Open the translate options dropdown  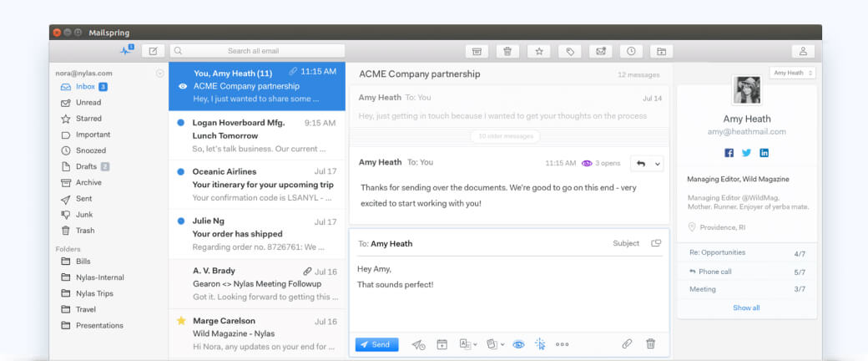tap(468, 344)
